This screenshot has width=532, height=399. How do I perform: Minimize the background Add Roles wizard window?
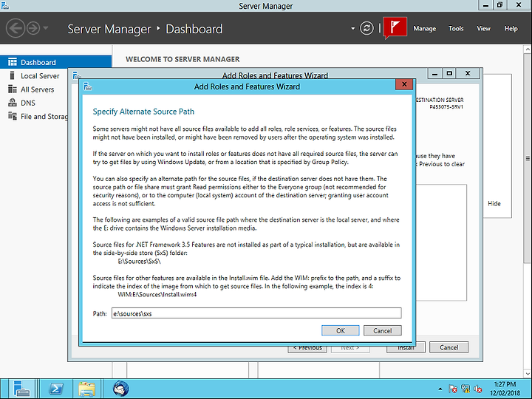(x=435, y=73)
